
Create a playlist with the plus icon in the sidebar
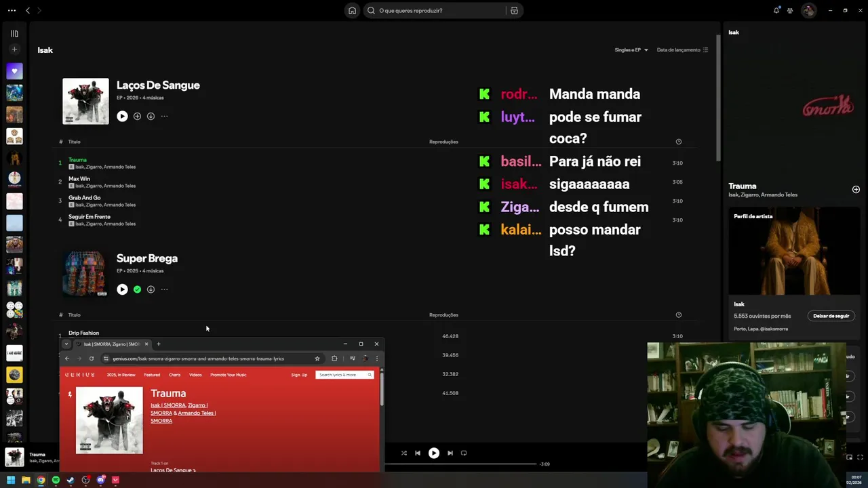coord(14,49)
